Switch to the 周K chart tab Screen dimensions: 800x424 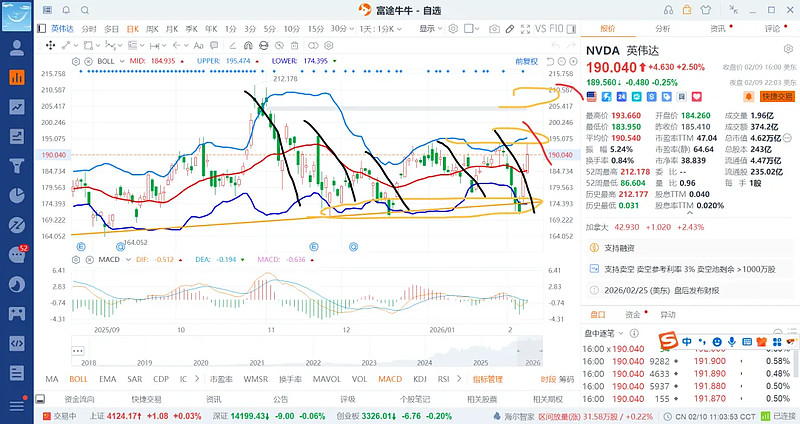coord(152,29)
